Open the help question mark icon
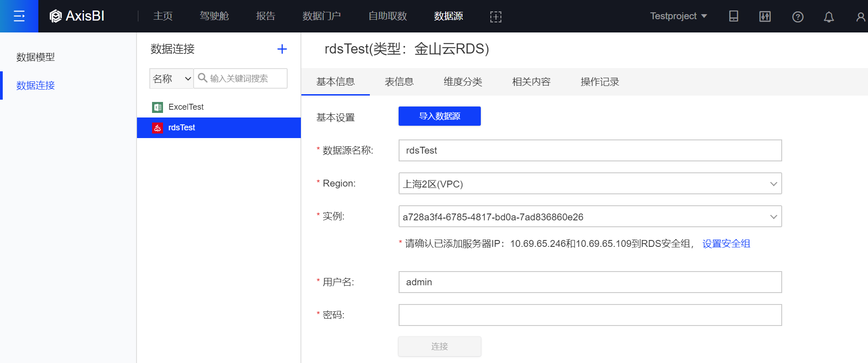Screen dimensions: 868x363 tap(797, 17)
